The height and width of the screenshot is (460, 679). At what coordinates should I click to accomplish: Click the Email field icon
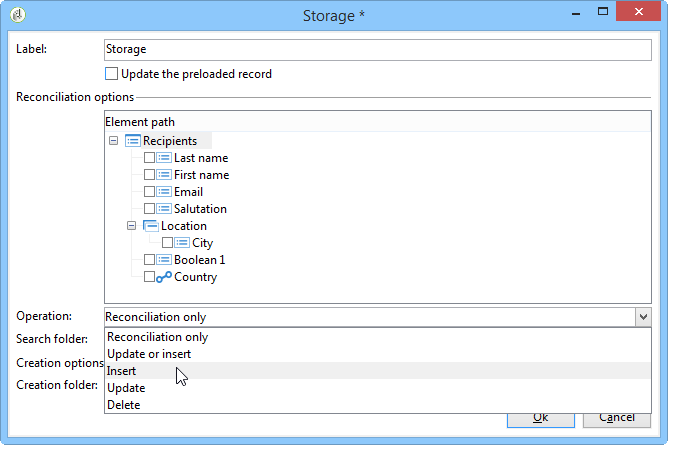click(164, 192)
